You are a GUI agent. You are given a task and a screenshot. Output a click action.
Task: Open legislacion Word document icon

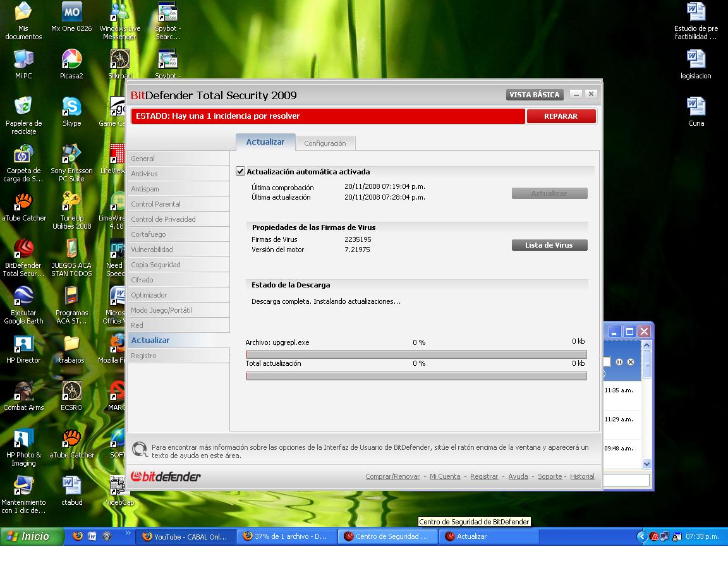696,64
